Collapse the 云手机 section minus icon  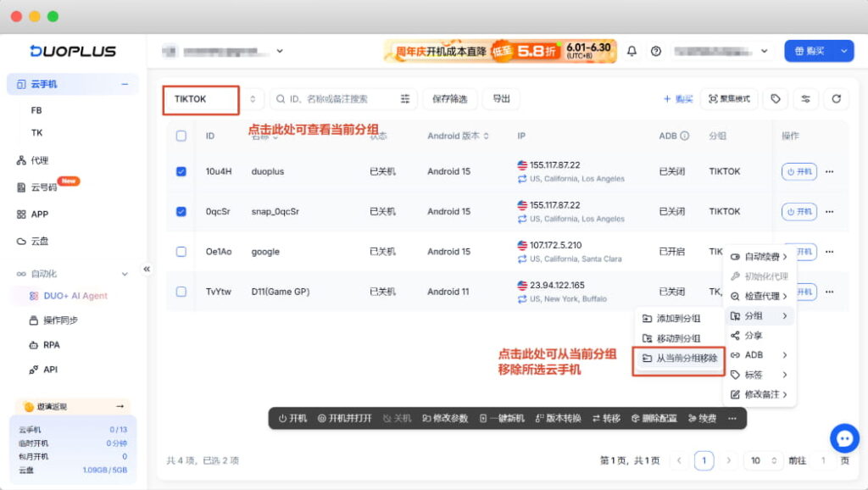point(125,84)
